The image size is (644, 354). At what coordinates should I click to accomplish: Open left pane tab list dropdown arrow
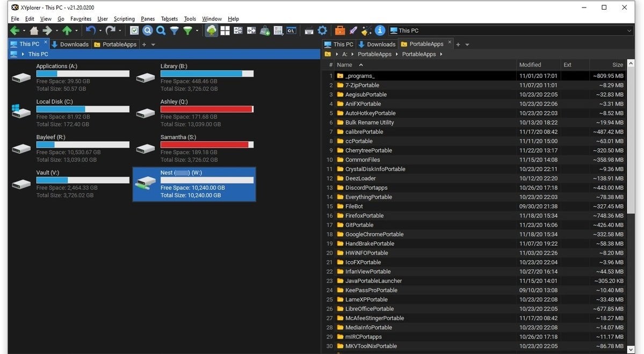coord(153,45)
